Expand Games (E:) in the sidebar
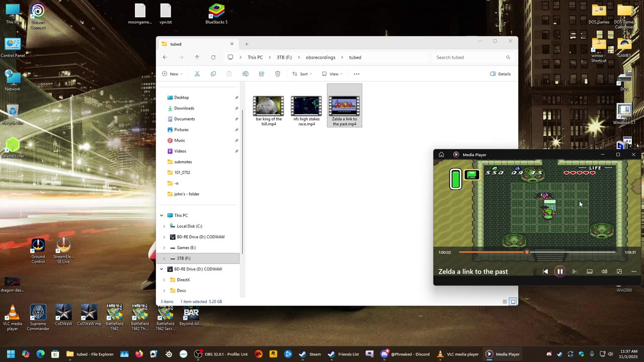The width and height of the screenshot is (644, 362). (164, 248)
